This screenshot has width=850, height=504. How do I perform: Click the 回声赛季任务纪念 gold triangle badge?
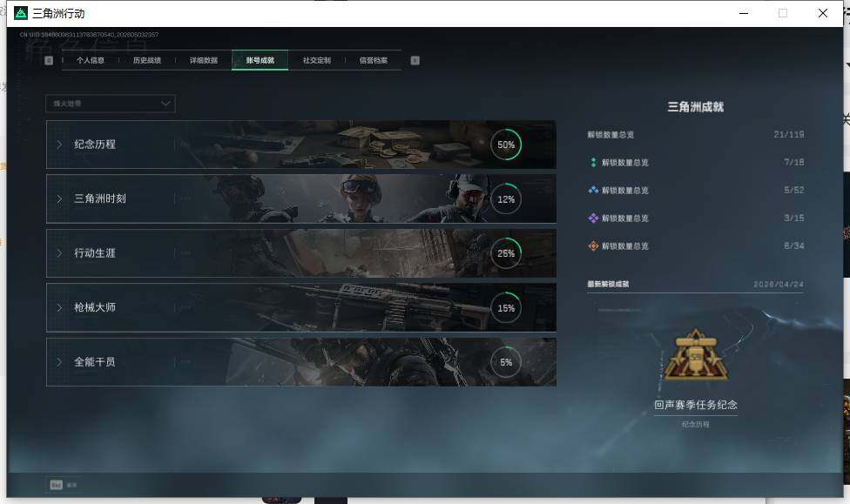point(696,355)
